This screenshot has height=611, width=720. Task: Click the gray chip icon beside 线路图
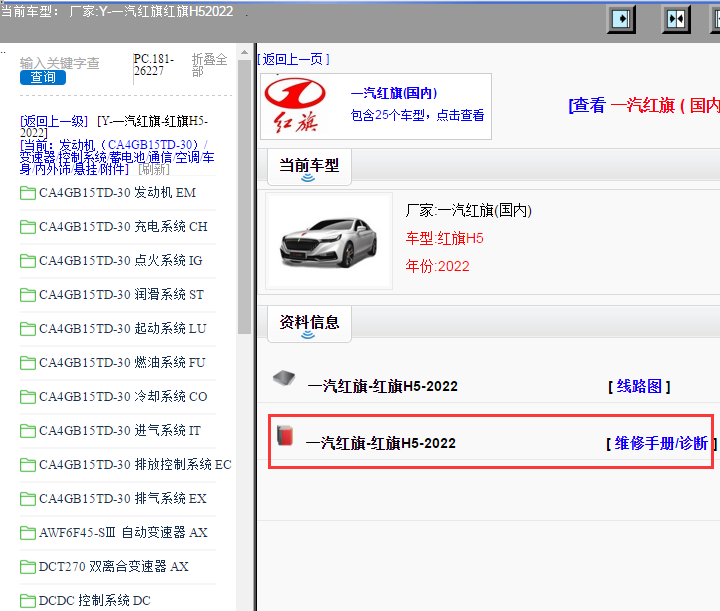[284, 378]
